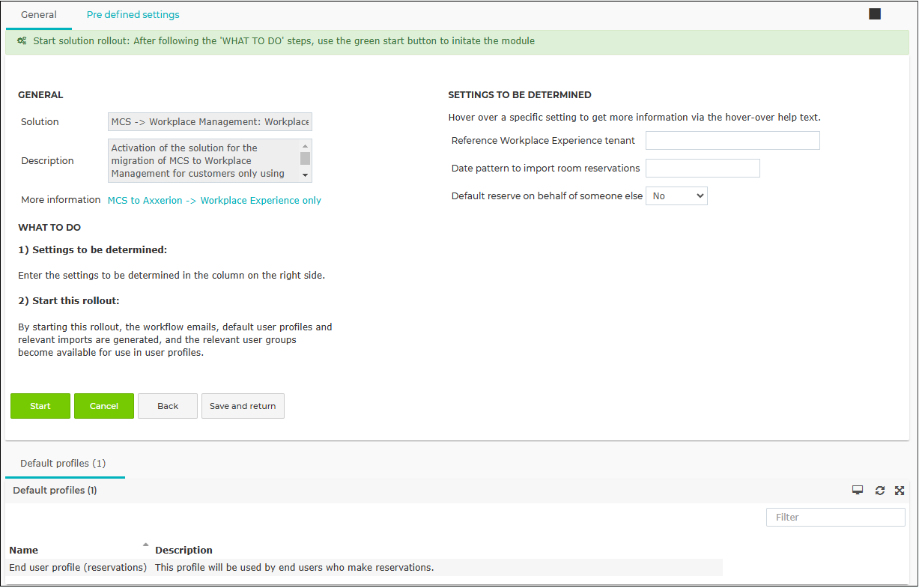Switch to the General tab
Viewport: 919px width, 588px height.
point(39,14)
